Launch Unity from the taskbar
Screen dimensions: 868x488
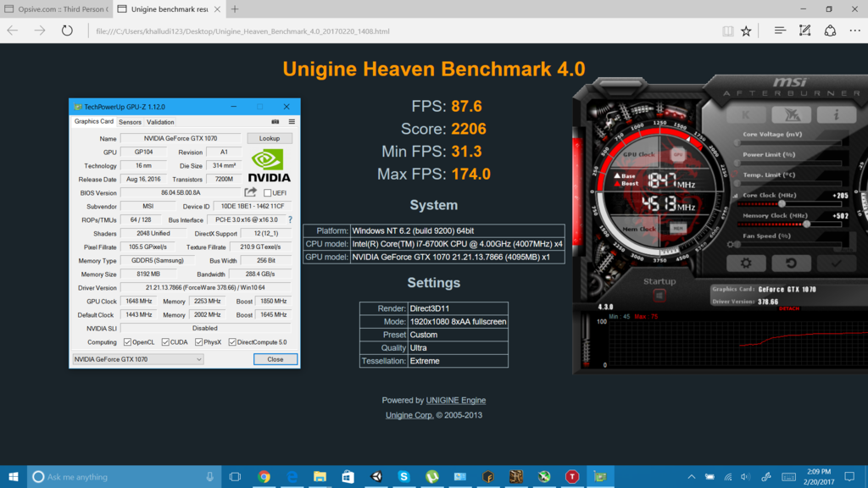tap(376, 476)
